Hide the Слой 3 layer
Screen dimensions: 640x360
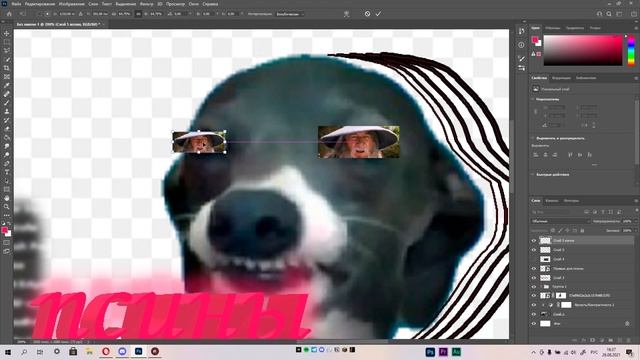[533, 278]
